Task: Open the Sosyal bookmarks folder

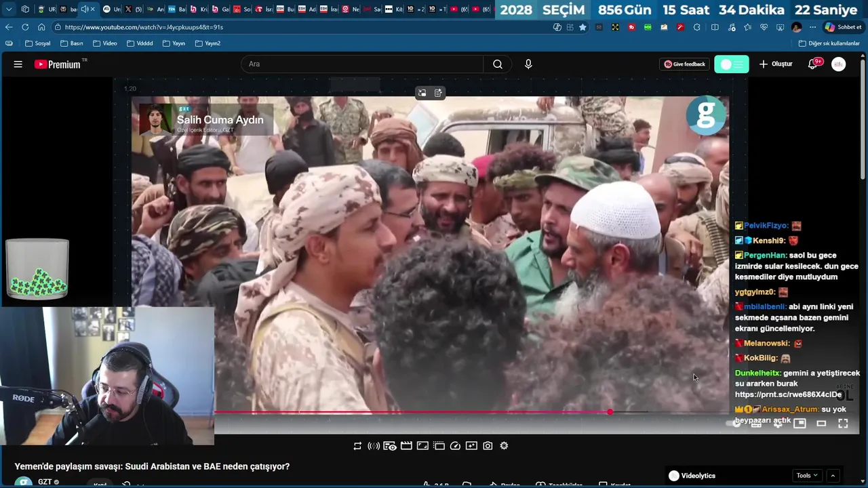Action: click(37, 43)
